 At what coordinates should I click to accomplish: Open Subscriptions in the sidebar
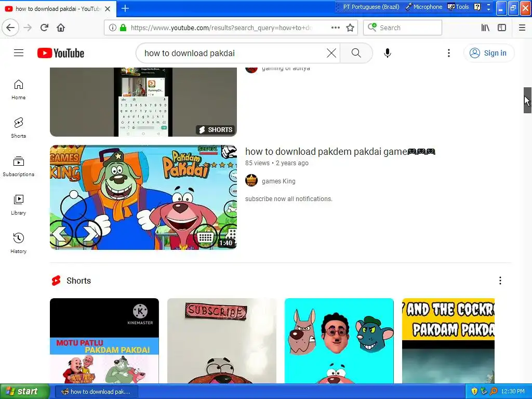click(x=18, y=166)
